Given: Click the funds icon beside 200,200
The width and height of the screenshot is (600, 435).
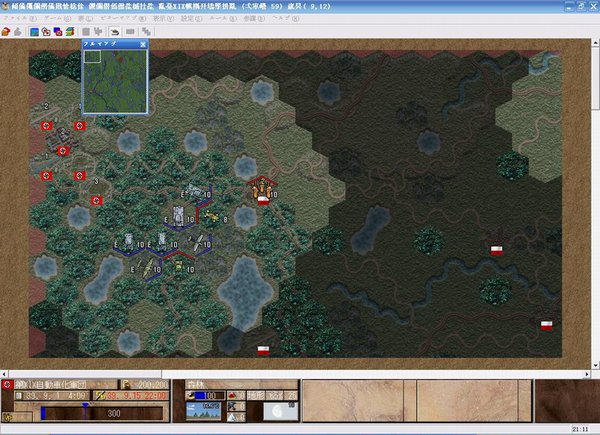Looking at the screenshot, I should pyautogui.click(x=126, y=385).
